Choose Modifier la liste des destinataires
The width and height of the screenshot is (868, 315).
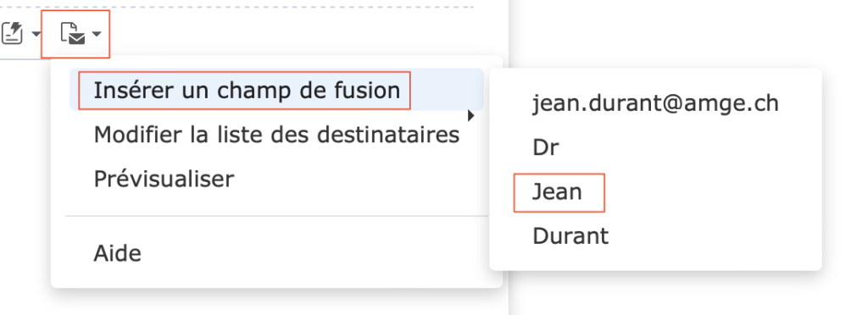coord(276,135)
